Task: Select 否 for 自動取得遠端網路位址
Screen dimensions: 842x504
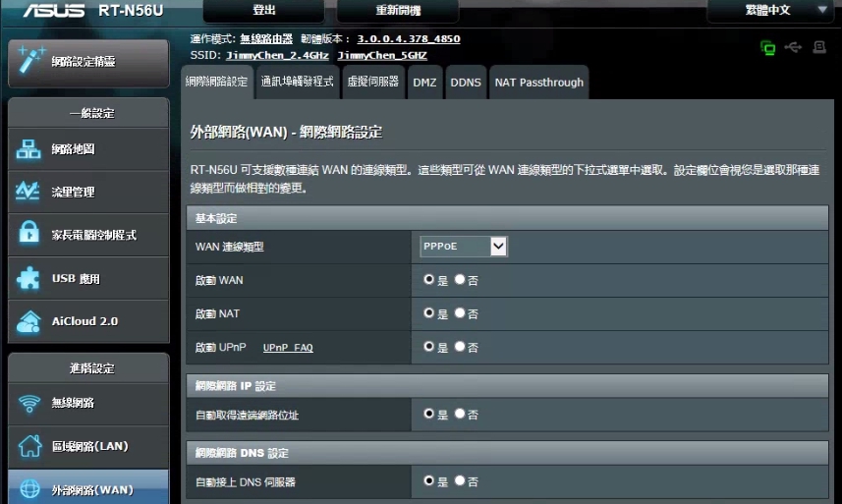Action: 460,414
